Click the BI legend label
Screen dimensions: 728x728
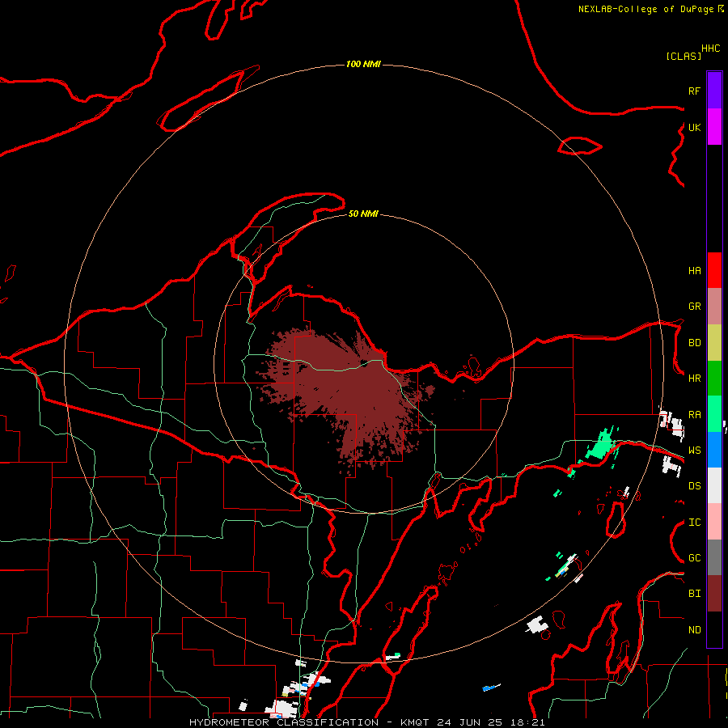click(694, 594)
